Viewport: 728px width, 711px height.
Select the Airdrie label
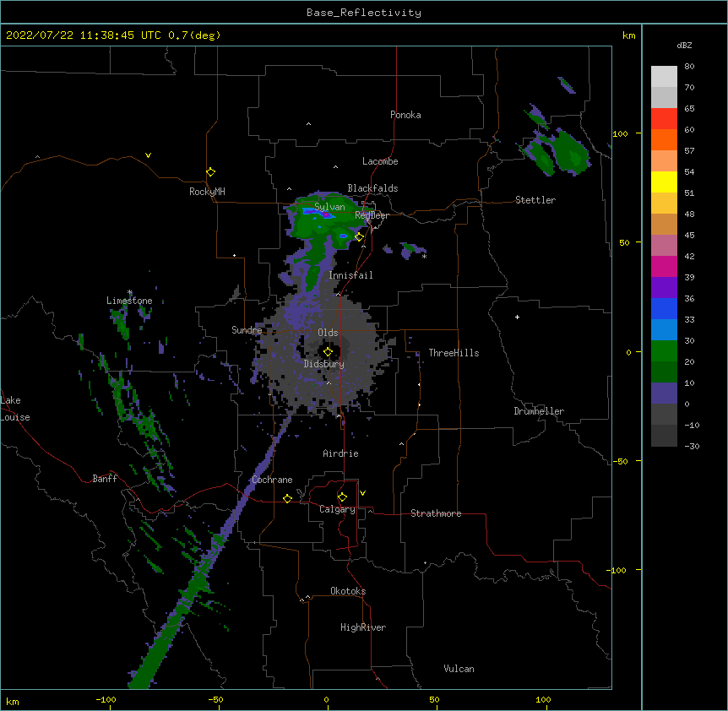tap(341, 453)
